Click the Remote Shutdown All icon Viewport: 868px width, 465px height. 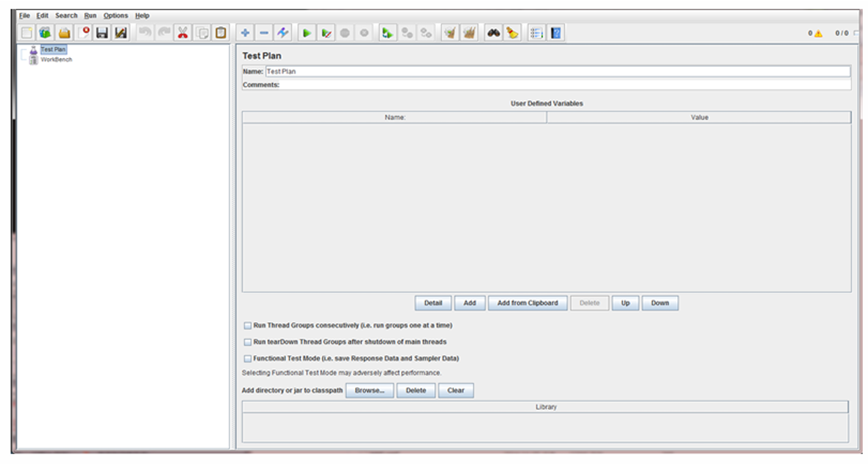[x=426, y=33]
